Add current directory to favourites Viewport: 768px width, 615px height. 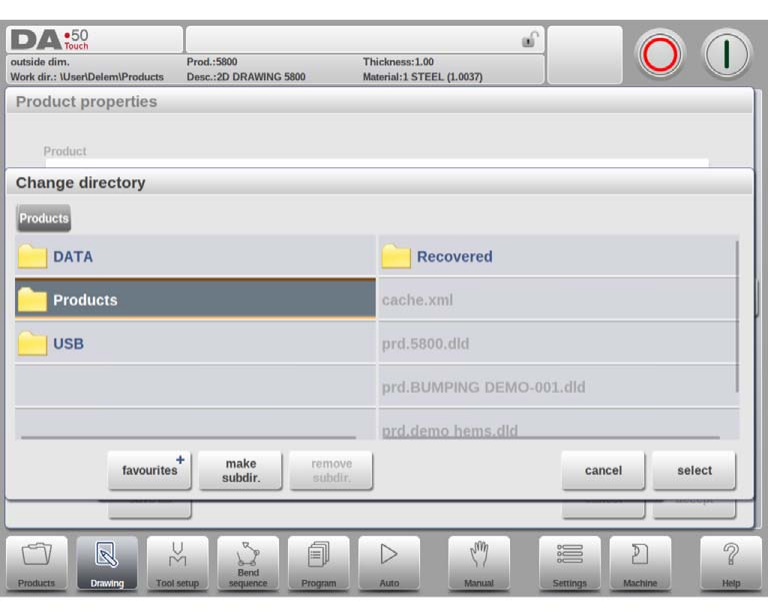click(150, 470)
